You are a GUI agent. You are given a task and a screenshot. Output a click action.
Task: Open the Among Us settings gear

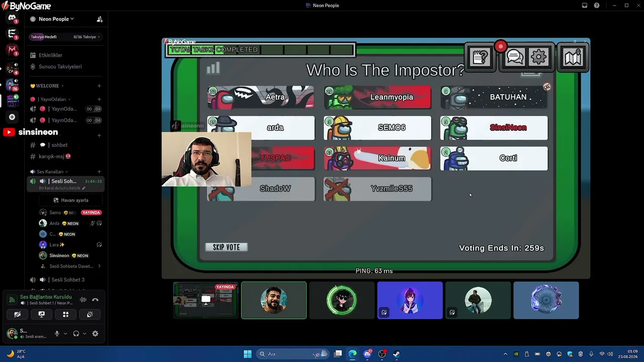[538, 57]
